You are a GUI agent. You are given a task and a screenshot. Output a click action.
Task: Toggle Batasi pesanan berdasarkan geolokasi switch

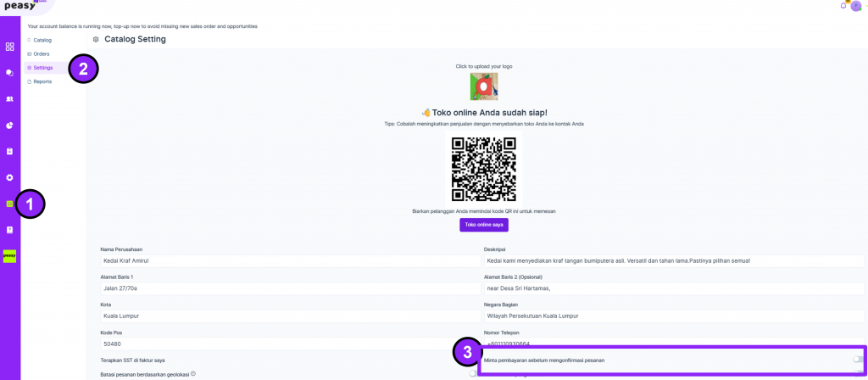475,373
